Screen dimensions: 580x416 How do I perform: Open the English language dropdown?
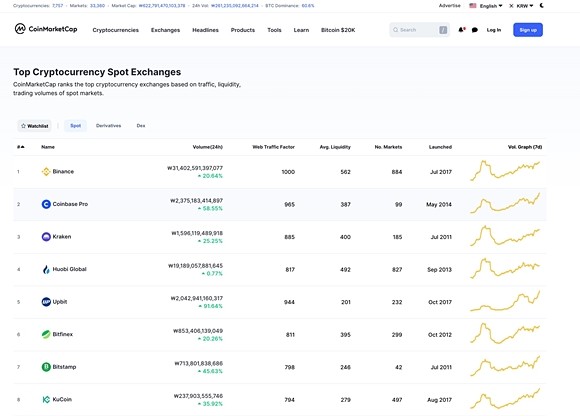(486, 6)
